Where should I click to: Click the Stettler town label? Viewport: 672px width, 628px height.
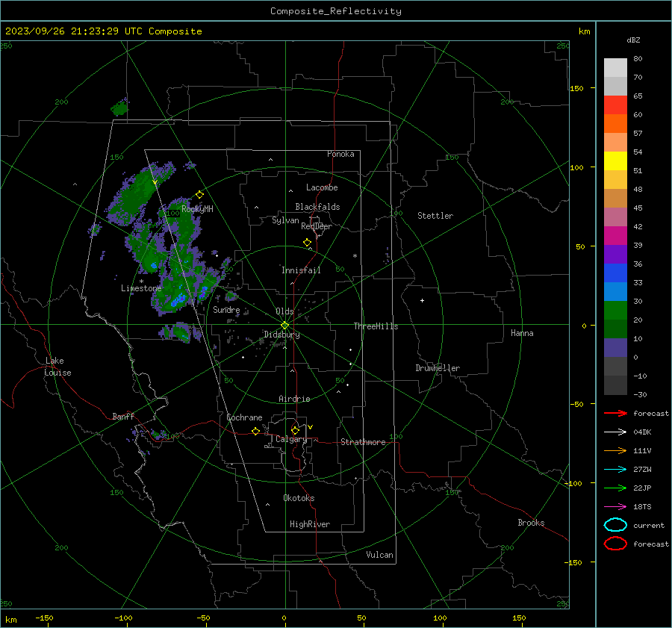435,216
